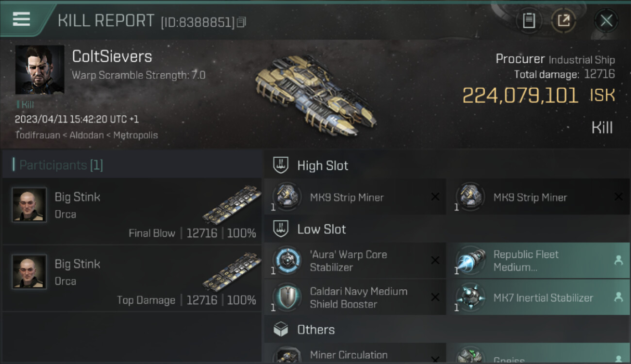Viewport: 631px width, 364px height.
Task: Open Caldari Navy Medium Shield Booster icon
Action: tap(287, 297)
